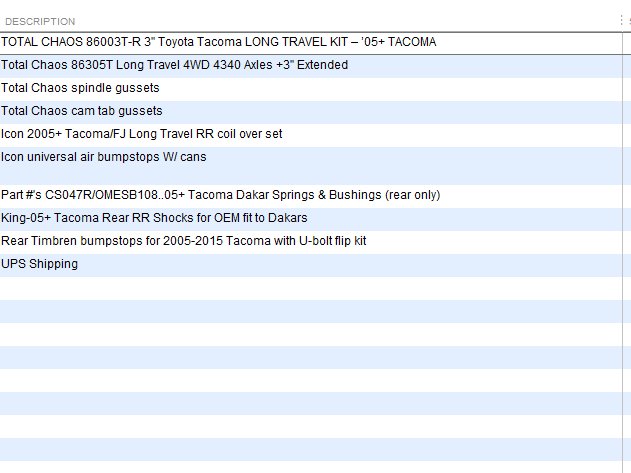Select the Icon 2005+ Tacoma/FJ coil over set row
Screen dimensions: 631x473
tap(311, 135)
